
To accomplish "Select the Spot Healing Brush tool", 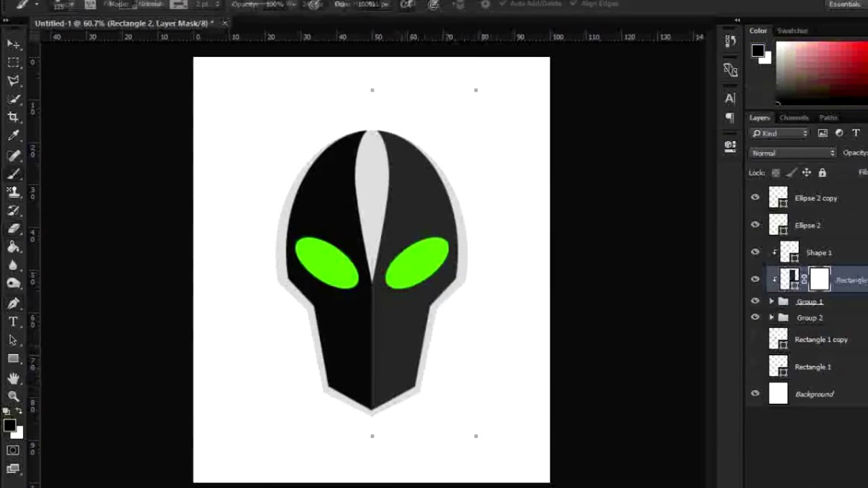I will [x=14, y=155].
